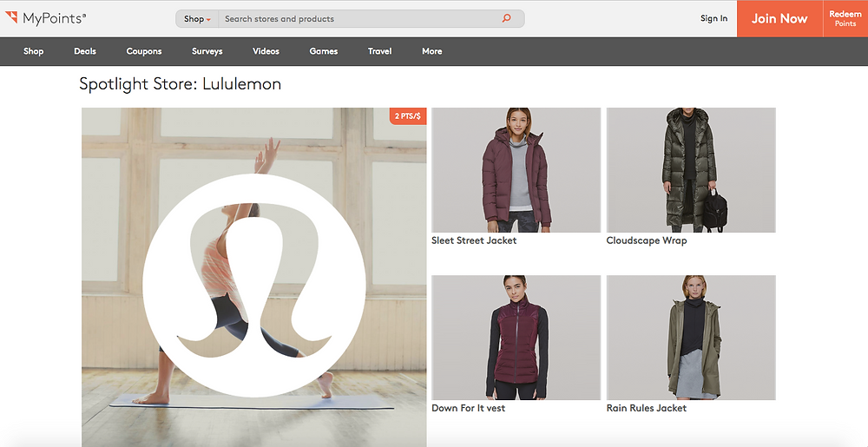Click the MyPoints logo

[x=45, y=18]
